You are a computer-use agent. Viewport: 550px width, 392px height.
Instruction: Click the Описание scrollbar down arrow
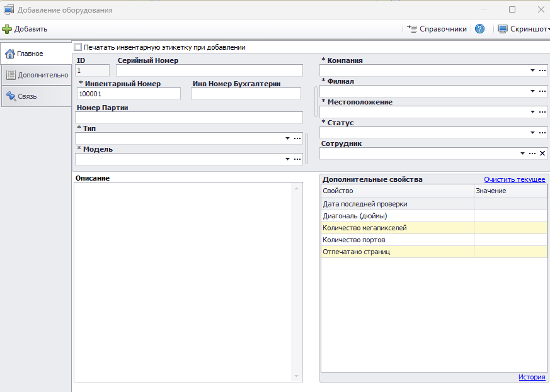point(296,376)
